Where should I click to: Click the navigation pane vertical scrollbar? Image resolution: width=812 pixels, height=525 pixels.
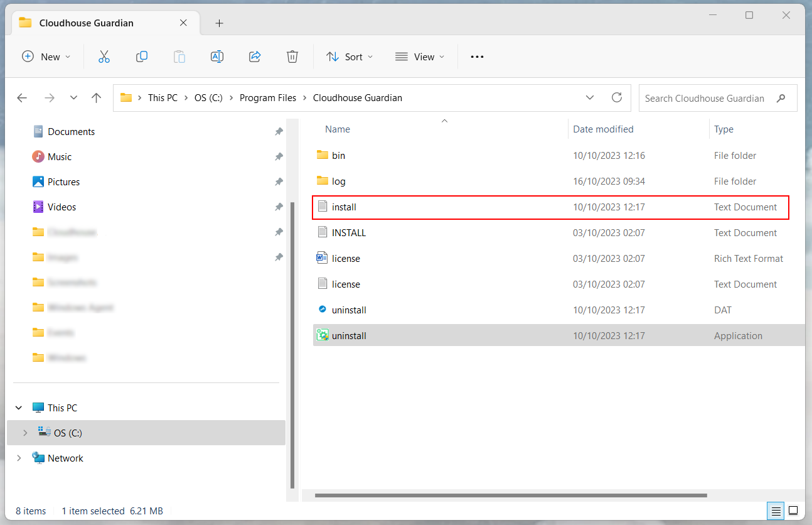(292, 345)
